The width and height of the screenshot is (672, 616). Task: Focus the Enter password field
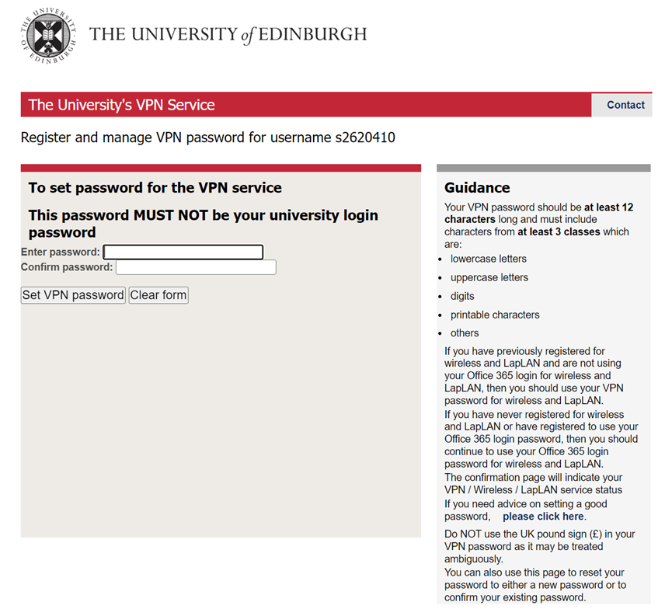click(183, 252)
